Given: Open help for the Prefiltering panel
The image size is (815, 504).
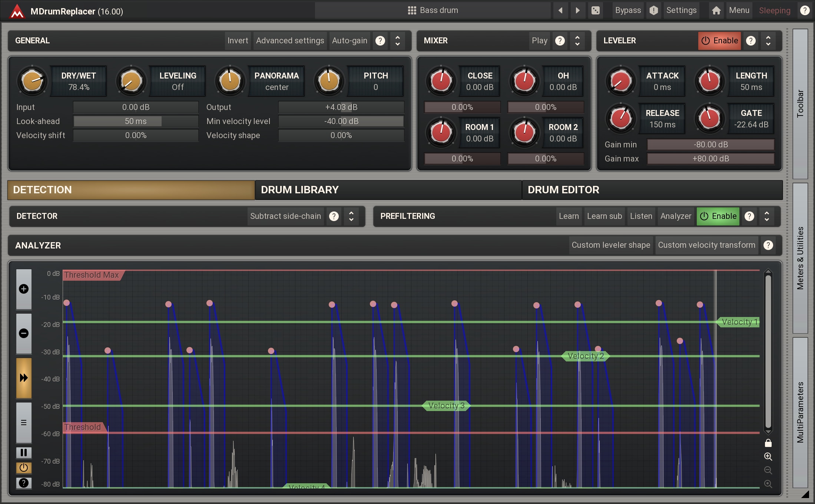Looking at the screenshot, I should tap(749, 216).
